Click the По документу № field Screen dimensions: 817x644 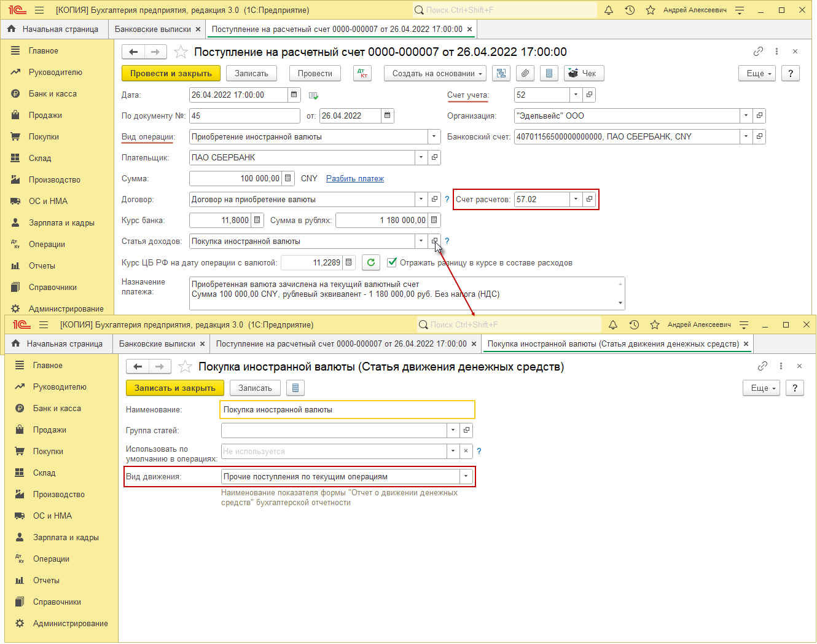245,116
